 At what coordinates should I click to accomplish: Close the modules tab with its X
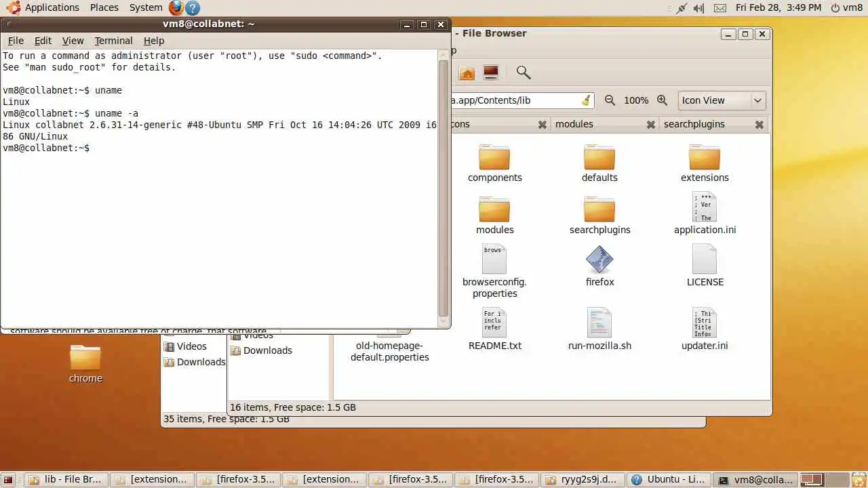click(651, 125)
